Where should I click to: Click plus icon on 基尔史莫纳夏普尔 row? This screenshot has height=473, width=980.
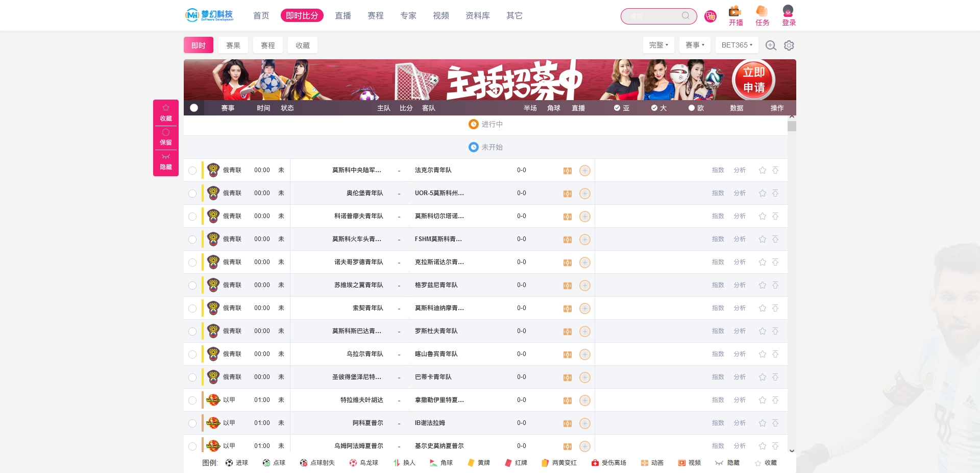[x=585, y=446]
